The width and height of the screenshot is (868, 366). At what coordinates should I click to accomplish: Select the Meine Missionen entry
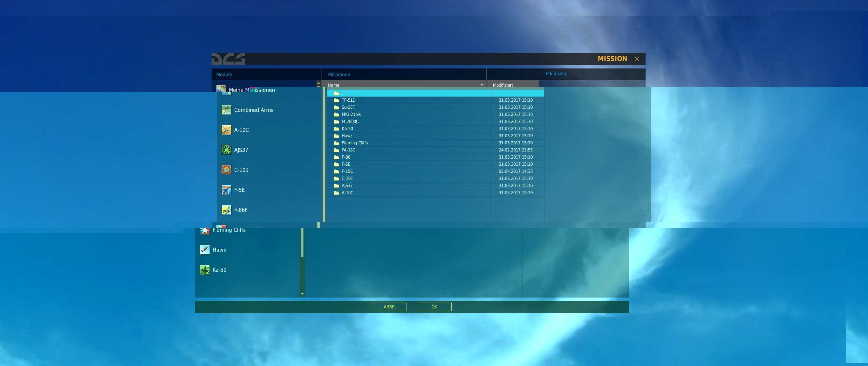click(252, 90)
